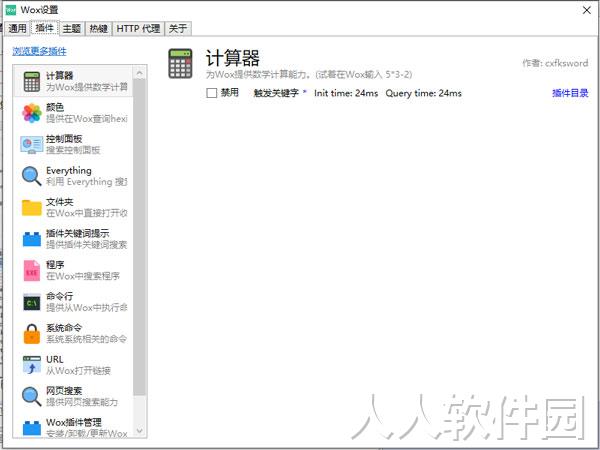Click the Init time: 24ms text
This screenshot has height=450, width=600.
click(x=346, y=93)
